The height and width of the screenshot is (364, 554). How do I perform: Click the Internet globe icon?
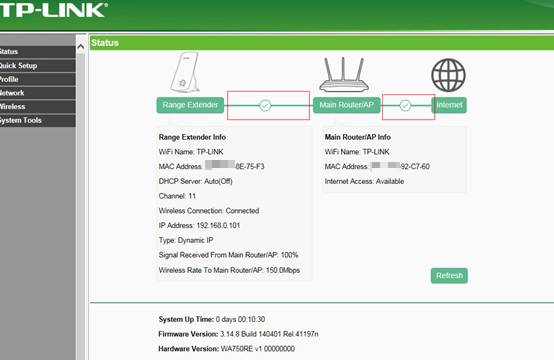pos(448,75)
